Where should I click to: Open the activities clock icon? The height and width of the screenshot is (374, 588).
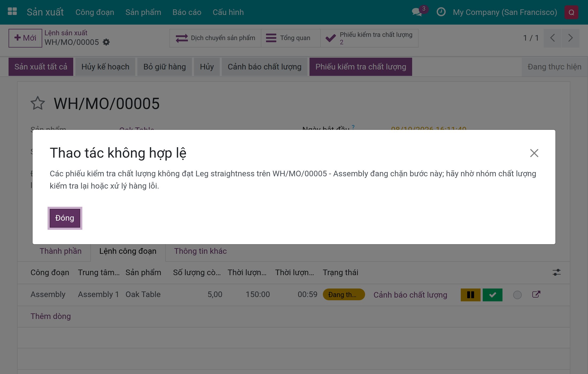[x=441, y=12]
